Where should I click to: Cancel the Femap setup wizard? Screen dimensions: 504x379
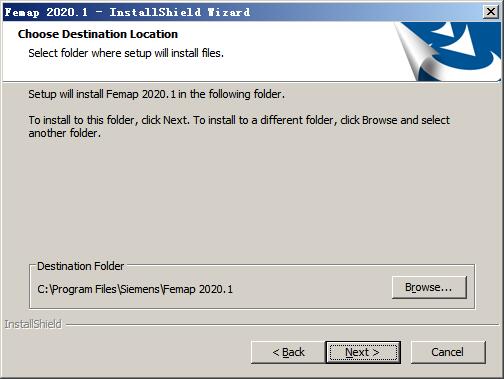pos(448,352)
